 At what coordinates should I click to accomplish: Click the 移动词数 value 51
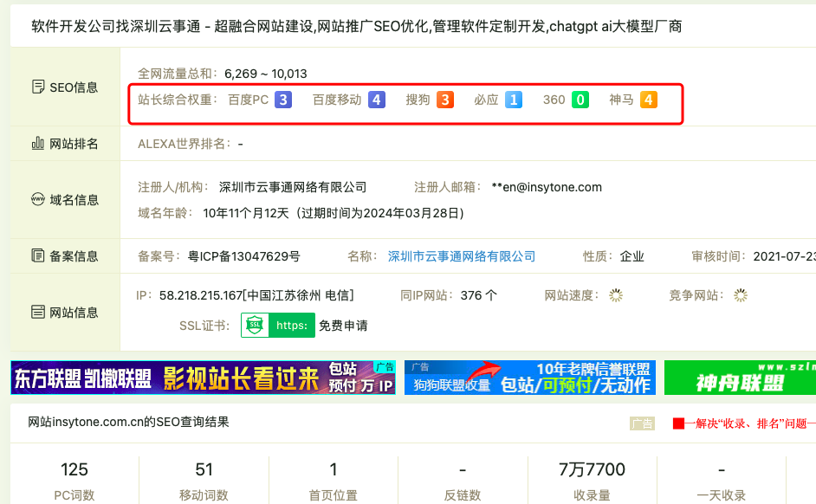pos(204,469)
